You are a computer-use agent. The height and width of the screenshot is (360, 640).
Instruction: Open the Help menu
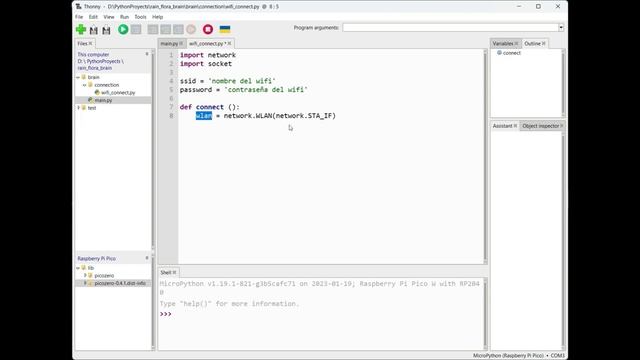[x=158, y=17]
